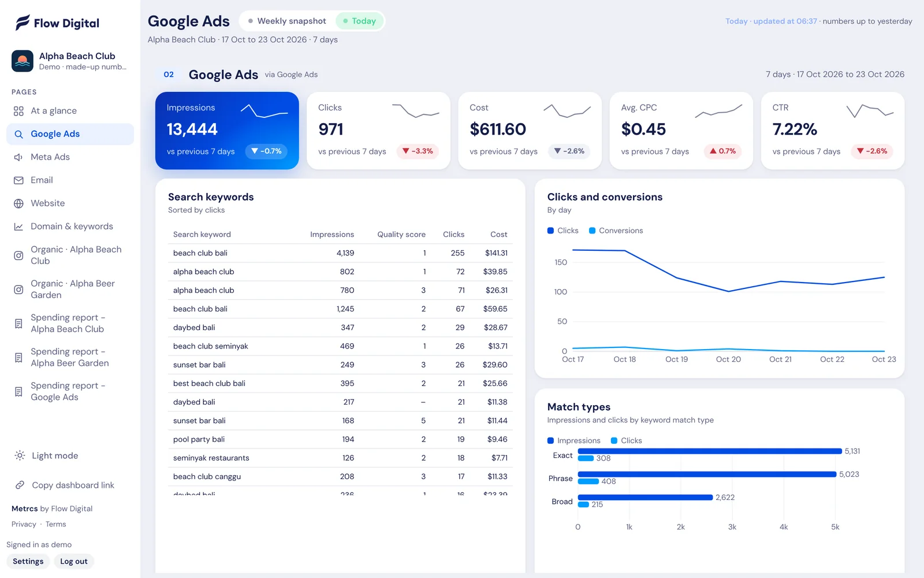924x578 pixels.
Task: Toggle the Clicks series in the line chart legend
Action: pyautogui.click(x=563, y=231)
